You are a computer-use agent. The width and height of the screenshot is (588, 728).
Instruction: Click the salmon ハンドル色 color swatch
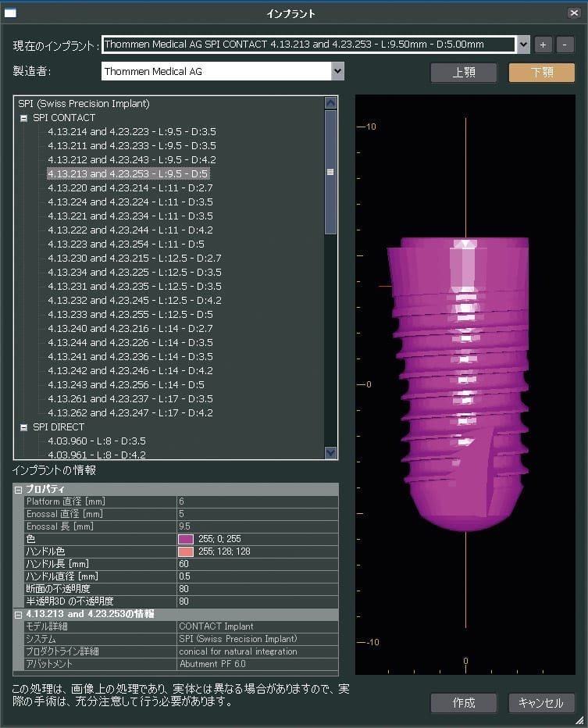[x=186, y=551]
